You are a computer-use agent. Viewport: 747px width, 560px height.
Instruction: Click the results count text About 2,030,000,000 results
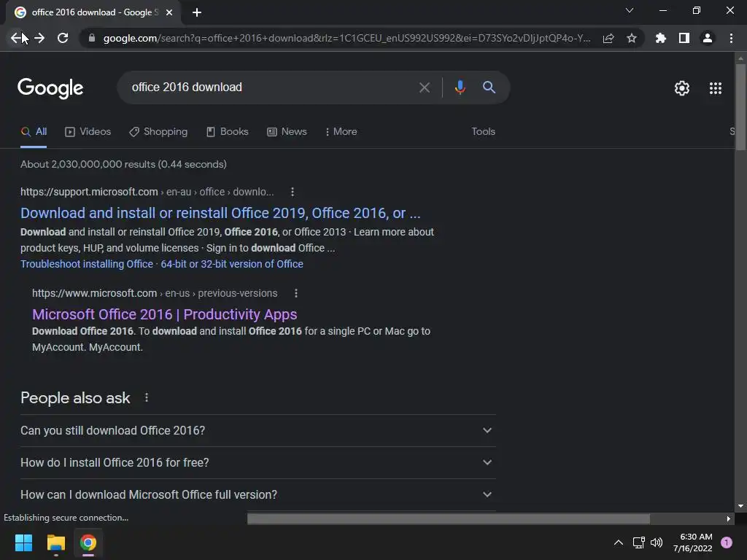click(123, 164)
